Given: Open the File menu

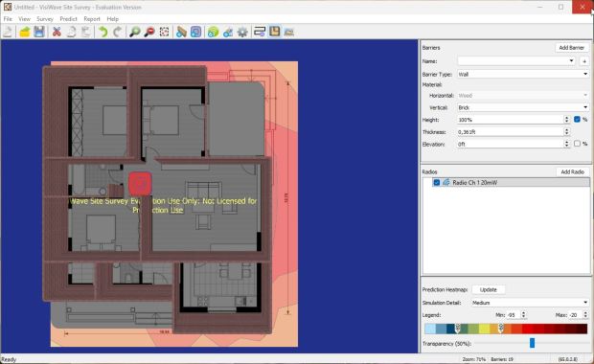Looking at the screenshot, I should [8, 19].
